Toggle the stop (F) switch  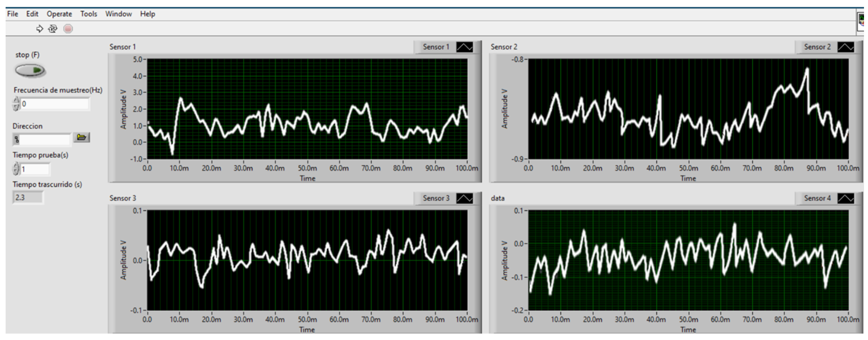(30, 70)
